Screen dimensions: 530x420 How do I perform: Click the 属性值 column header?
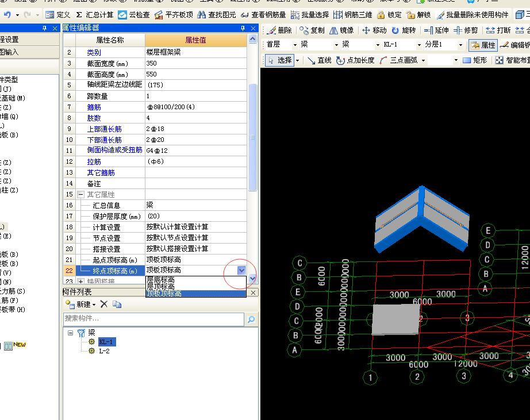(x=196, y=40)
